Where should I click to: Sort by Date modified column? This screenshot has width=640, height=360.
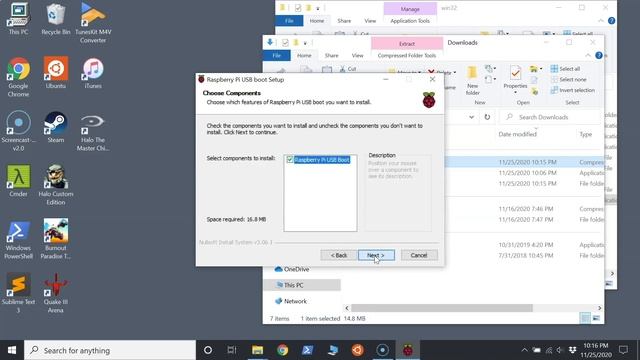(518, 134)
